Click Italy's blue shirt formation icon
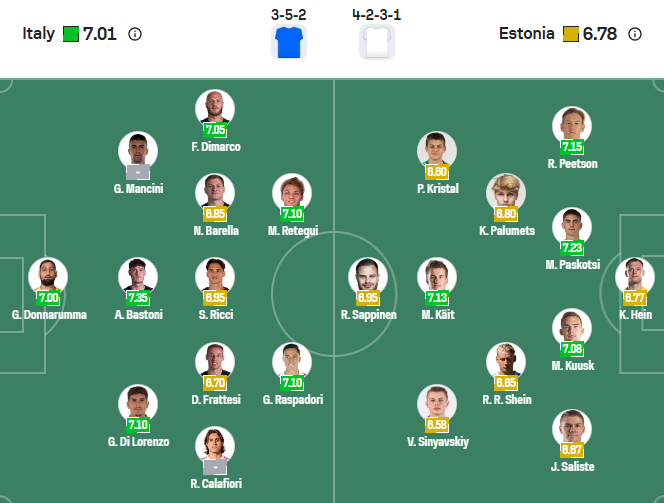The width and height of the screenshot is (664, 503). coord(289,43)
